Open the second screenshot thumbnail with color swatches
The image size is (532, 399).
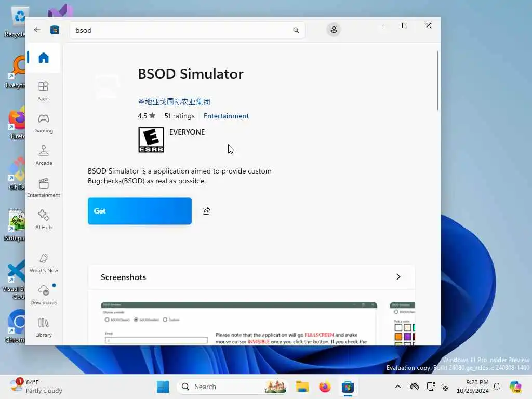(x=403, y=323)
